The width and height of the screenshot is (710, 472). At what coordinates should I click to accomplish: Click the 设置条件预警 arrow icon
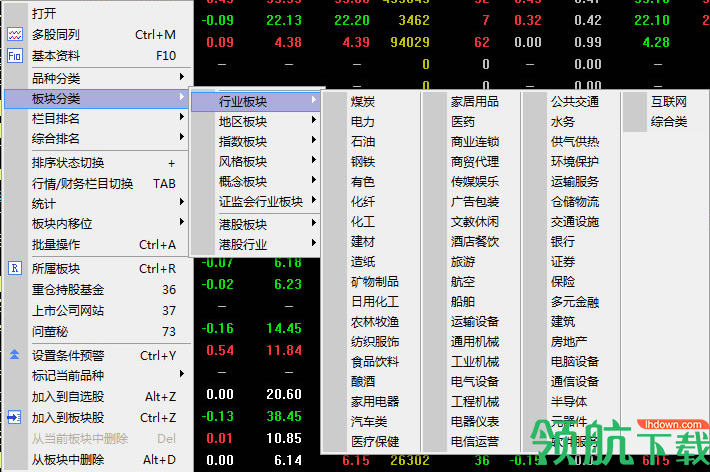click(14, 355)
